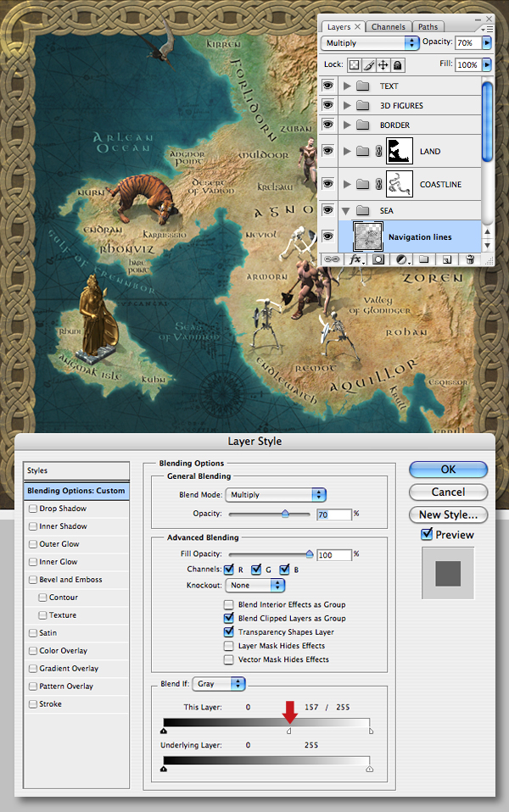Click the Cancel button
The height and width of the screenshot is (812, 509).
449,492
